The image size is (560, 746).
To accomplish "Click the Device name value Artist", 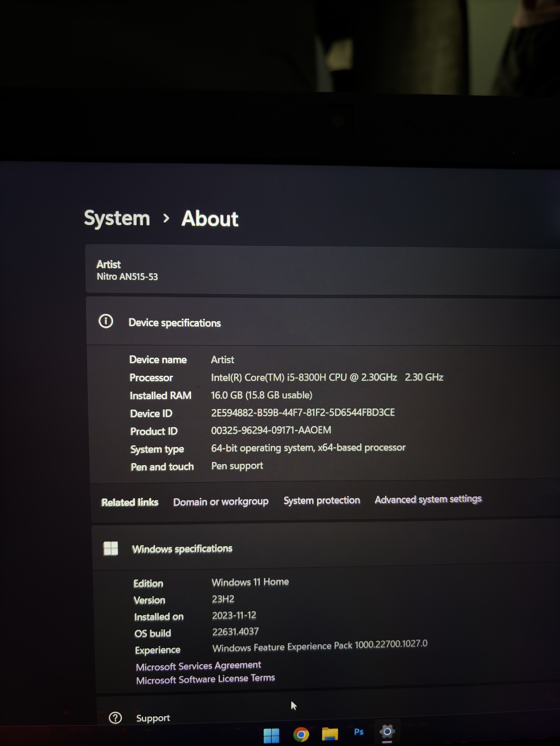I will click(223, 360).
